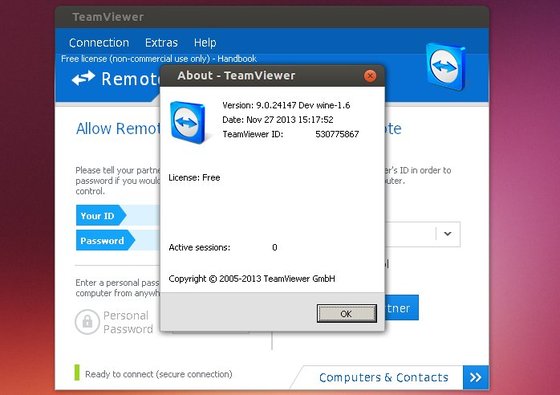
Task: Click the 'Active sessions' line
Action: tap(223, 248)
